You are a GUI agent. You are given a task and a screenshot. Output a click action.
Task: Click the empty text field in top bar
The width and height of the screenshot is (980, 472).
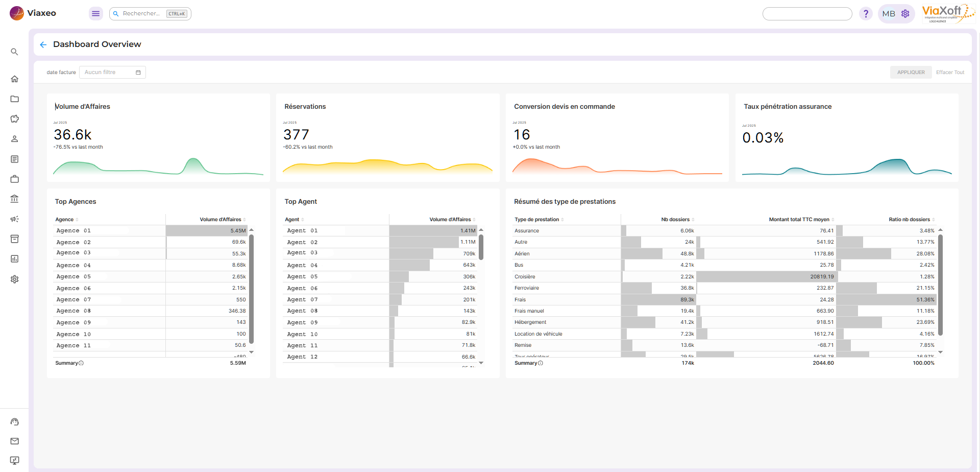click(x=807, y=14)
